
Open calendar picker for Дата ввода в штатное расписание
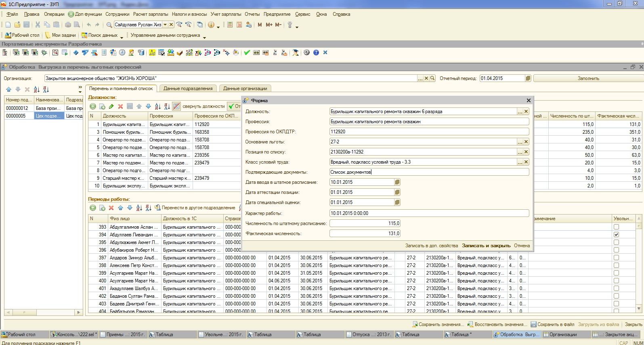pyautogui.click(x=397, y=182)
